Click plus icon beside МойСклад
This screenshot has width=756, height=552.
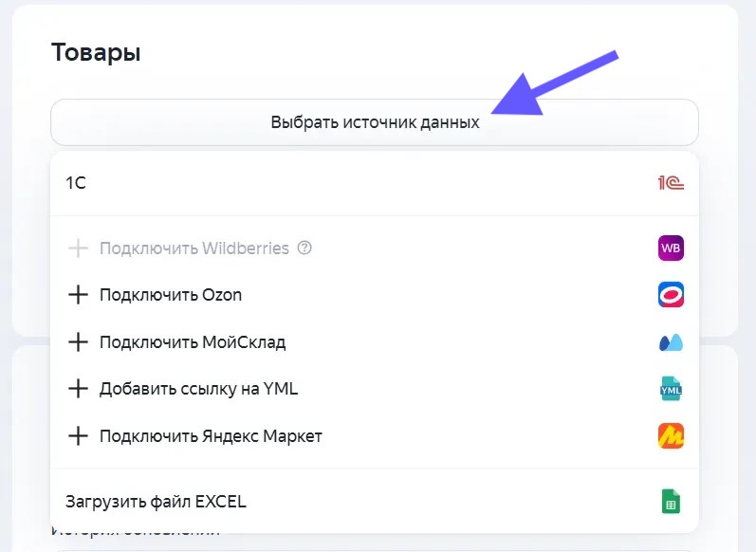78,342
